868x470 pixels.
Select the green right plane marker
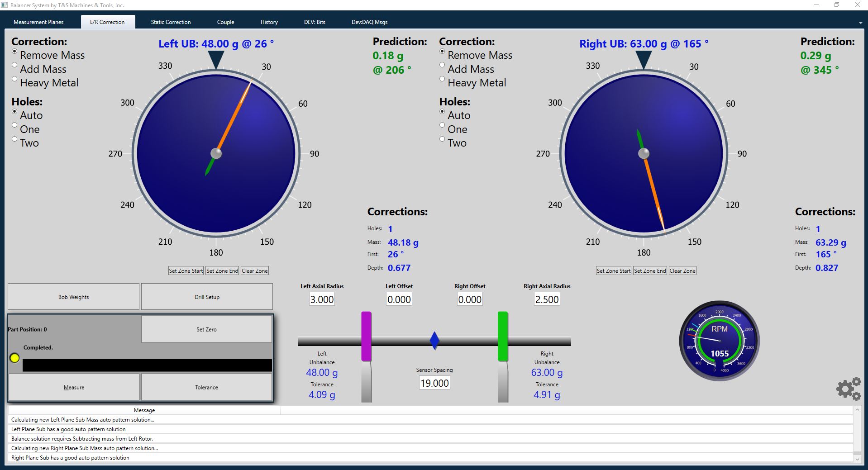[503, 336]
